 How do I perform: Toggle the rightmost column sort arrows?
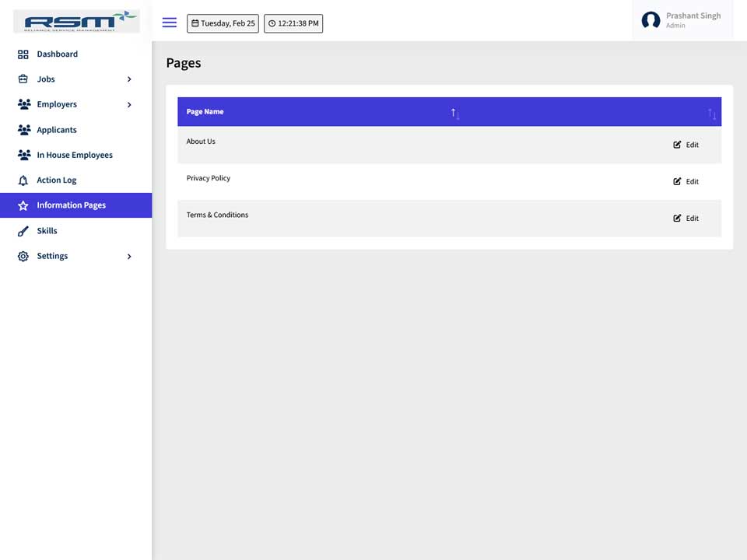pyautogui.click(x=712, y=114)
